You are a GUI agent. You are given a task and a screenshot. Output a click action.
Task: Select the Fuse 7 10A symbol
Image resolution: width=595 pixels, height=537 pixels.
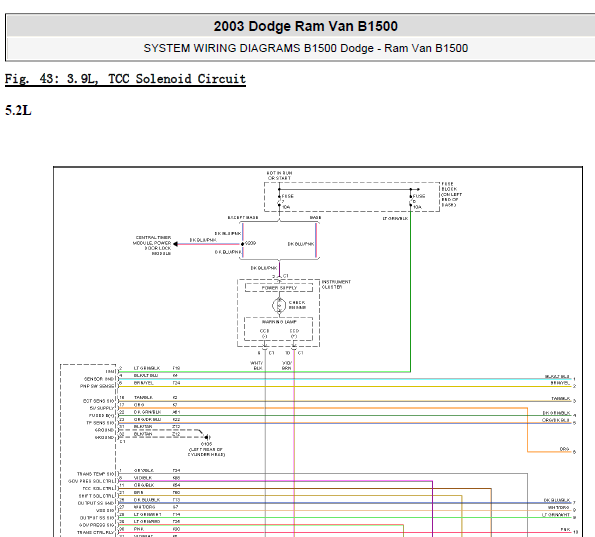[280, 201]
